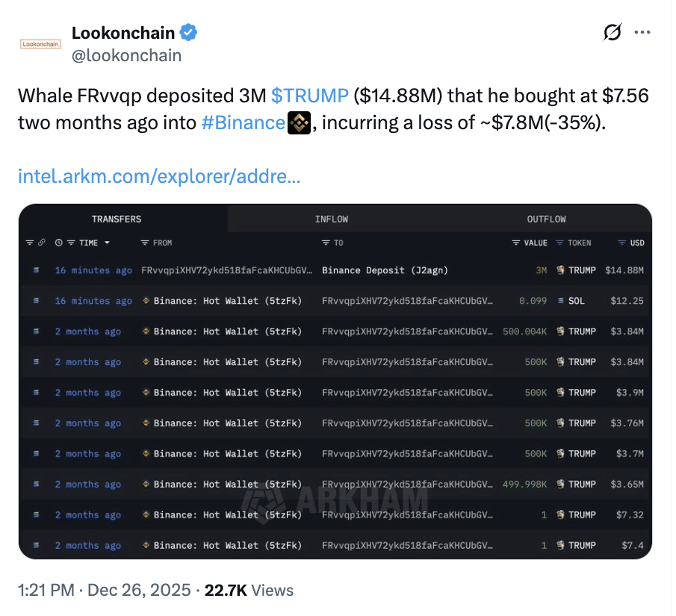
Task: Switch to the INFLOW tab
Action: coord(331,219)
